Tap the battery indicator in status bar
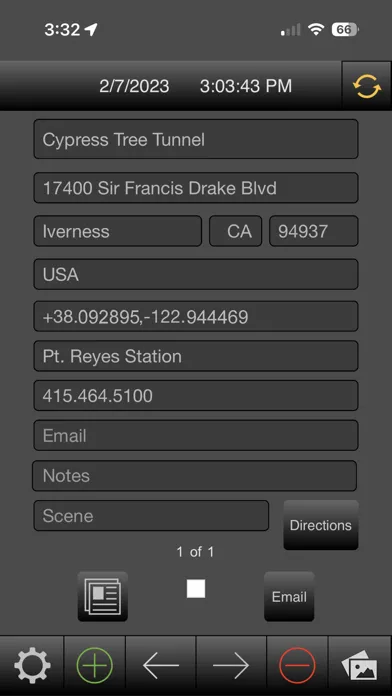Image resolution: width=392 pixels, height=696 pixels. (345, 30)
